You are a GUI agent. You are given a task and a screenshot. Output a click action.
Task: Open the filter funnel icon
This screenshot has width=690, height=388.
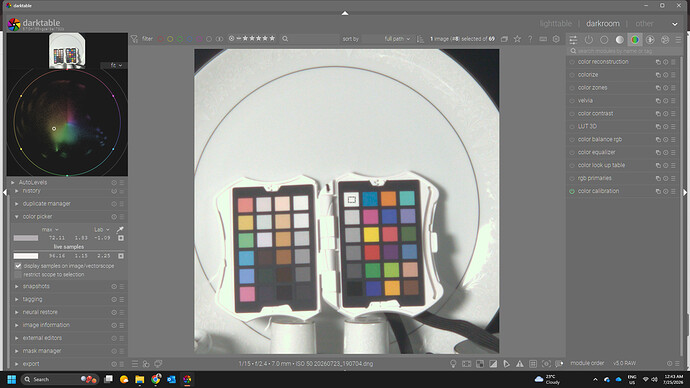pos(135,39)
